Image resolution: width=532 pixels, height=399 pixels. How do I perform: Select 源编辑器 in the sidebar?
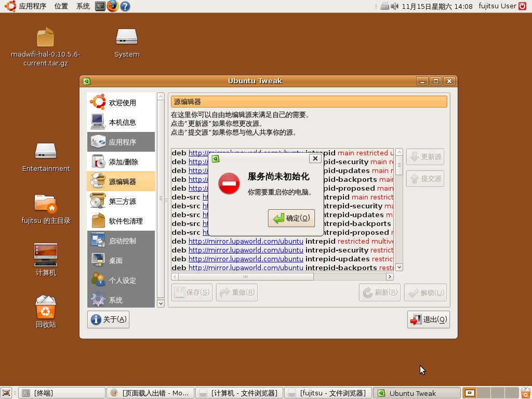tap(121, 181)
